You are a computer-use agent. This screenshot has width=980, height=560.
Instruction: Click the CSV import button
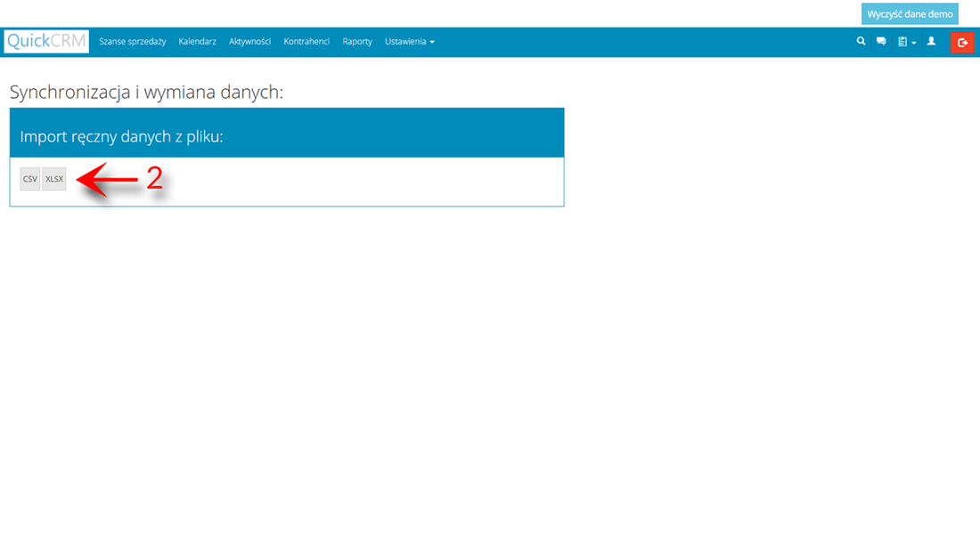point(29,179)
